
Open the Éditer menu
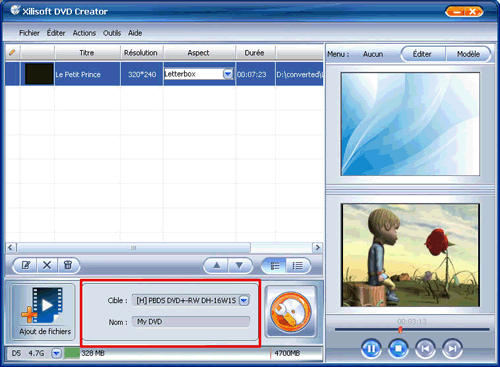[56, 33]
